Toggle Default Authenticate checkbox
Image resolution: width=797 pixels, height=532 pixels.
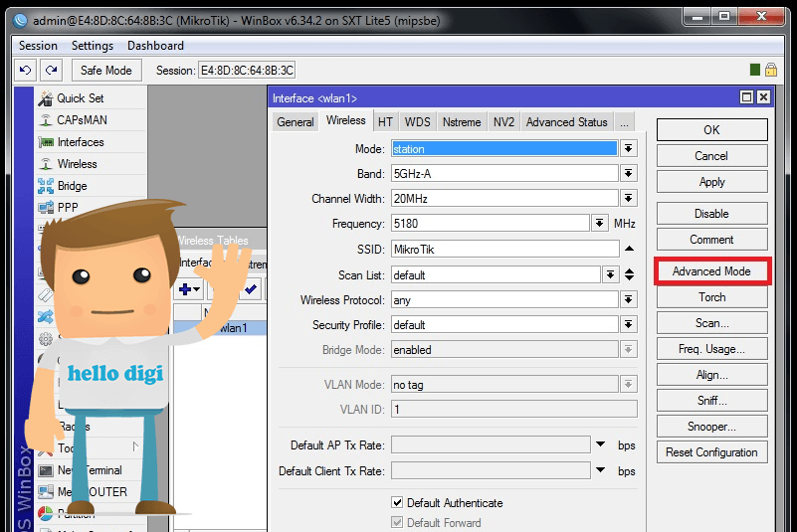[397, 502]
